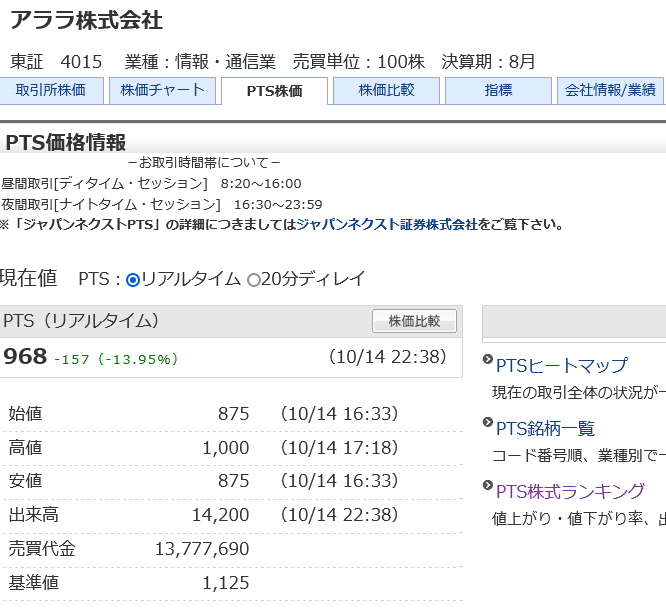
Task: Open the 株価比較 tab
Action: pos(386,90)
